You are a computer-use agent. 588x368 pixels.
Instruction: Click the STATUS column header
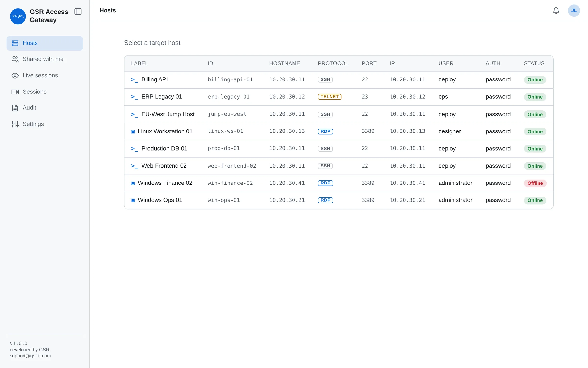pyautogui.click(x=534, y=63)
